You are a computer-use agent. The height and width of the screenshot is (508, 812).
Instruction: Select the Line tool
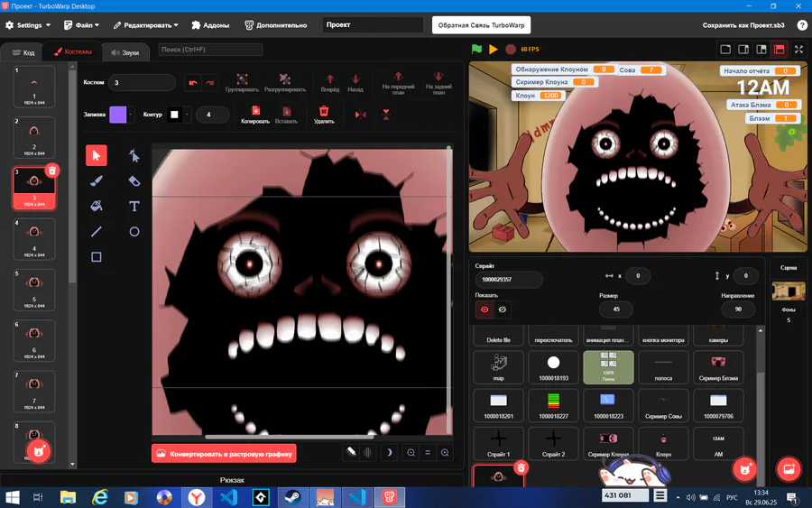point(97,232)
